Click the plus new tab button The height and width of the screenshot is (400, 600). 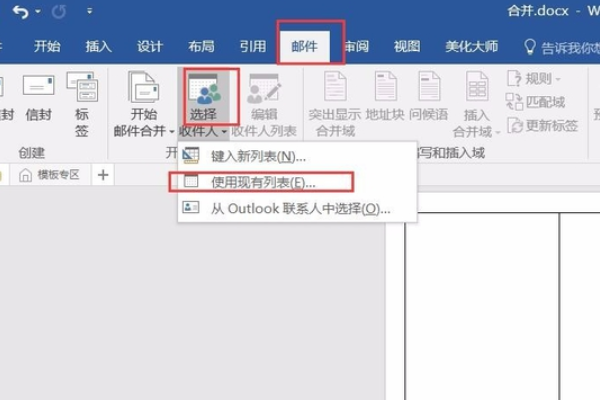tap(103, 175)
